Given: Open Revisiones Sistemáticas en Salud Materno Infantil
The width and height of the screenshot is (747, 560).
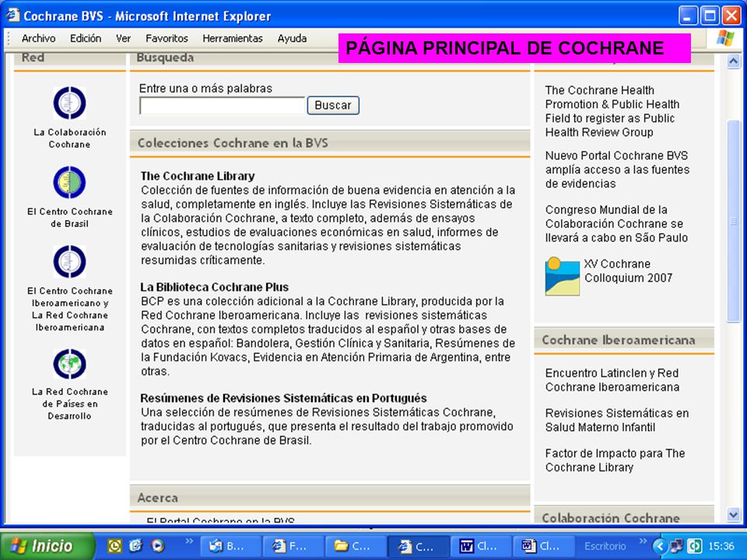Looking at the screenshot, I should point(617,420).
